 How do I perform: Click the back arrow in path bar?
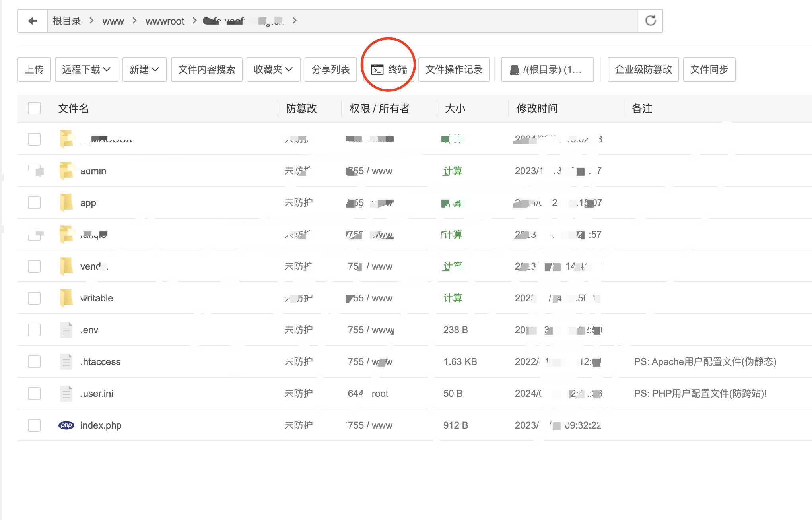click(33, 21)
